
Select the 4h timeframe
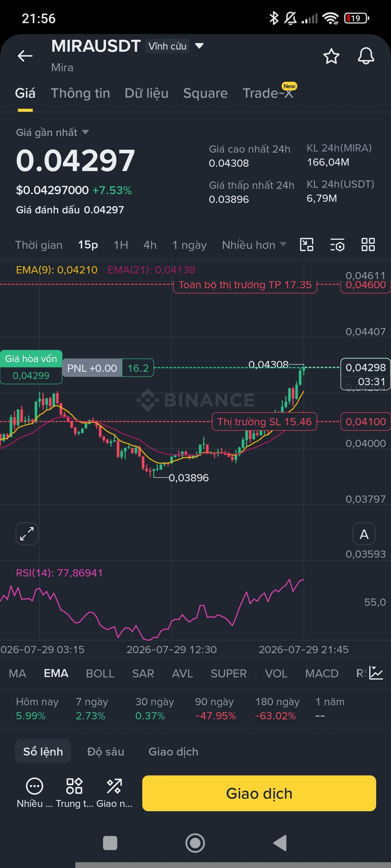point(150,245)
